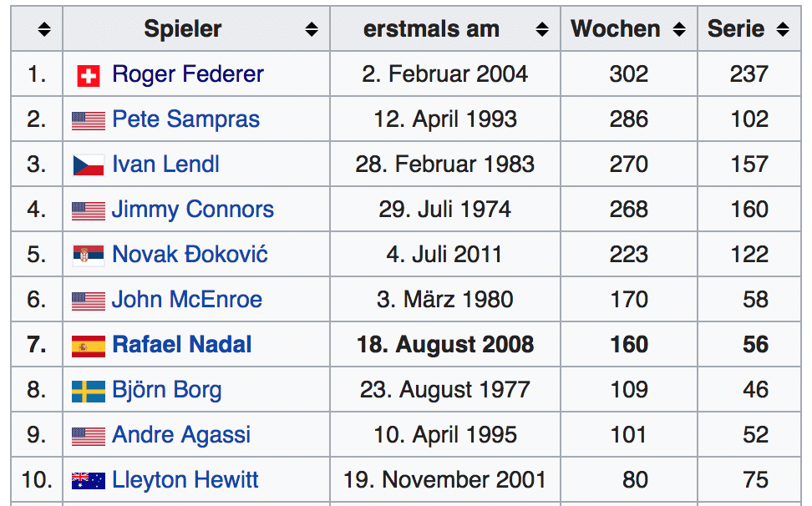812x506 pixels.
Task: Click the US flag beside Pete Sampras
Action: pos(88,121)
